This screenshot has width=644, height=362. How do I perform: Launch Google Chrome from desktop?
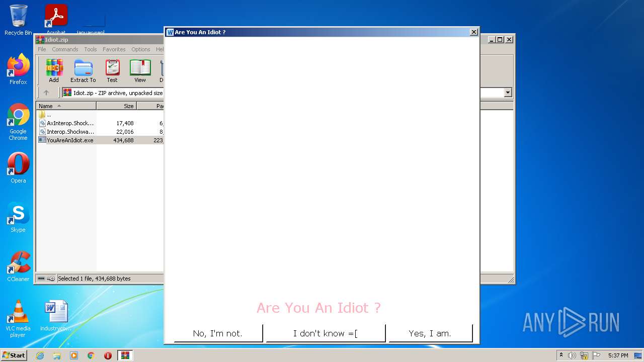coord(18,122)
